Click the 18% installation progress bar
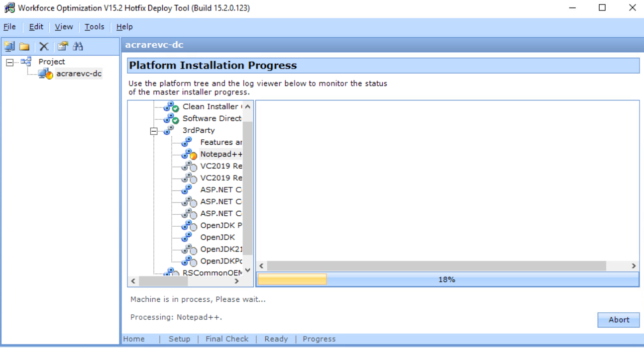This screenshot has width=644, height=348. (447, 279)
